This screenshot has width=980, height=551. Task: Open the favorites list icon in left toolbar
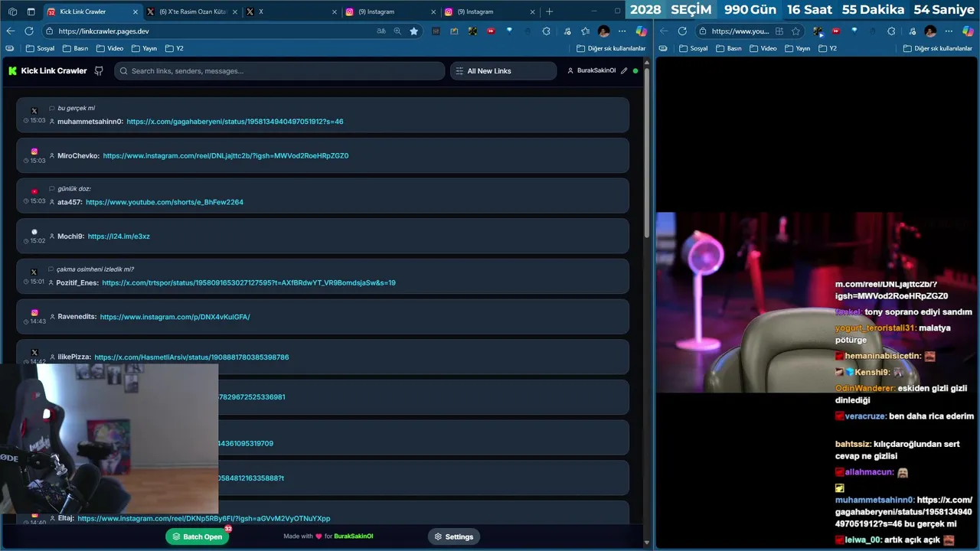point(586,31)
